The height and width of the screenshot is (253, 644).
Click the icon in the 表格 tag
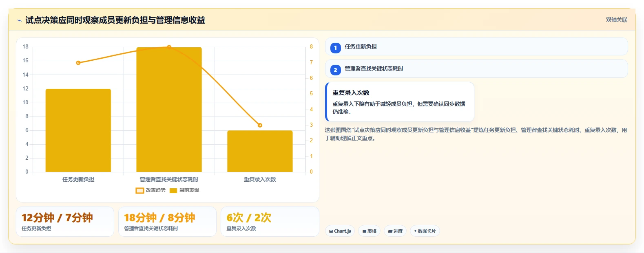364,231
